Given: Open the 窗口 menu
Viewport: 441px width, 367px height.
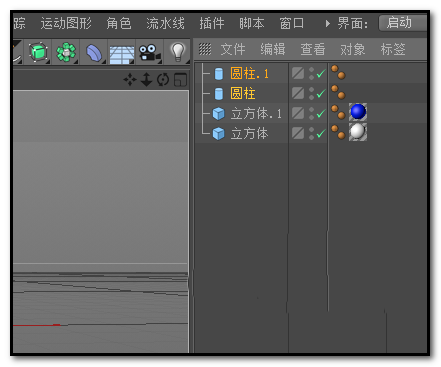Looking at the screenshot, I should (292, 23).
